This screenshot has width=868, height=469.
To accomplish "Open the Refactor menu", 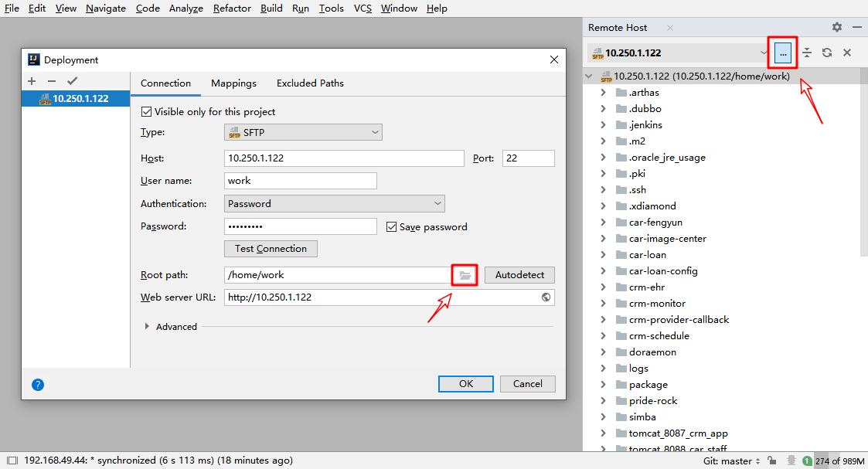I will coord(232,8).
